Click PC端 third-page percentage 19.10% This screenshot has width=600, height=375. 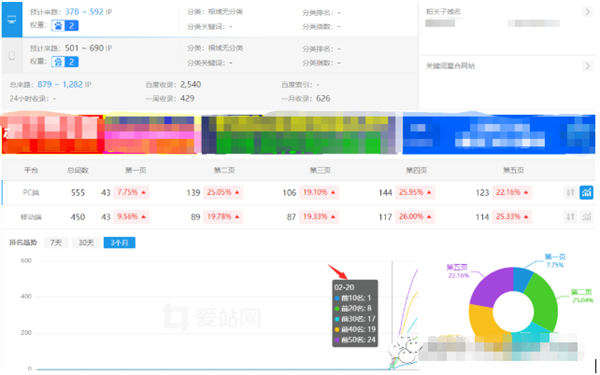[x=319, y=192]
